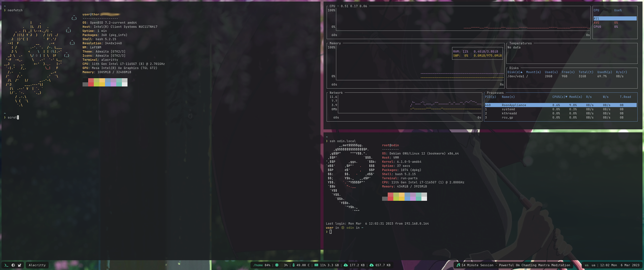
Task: Click the music note icon beside the track title
Action: (458, 265)
